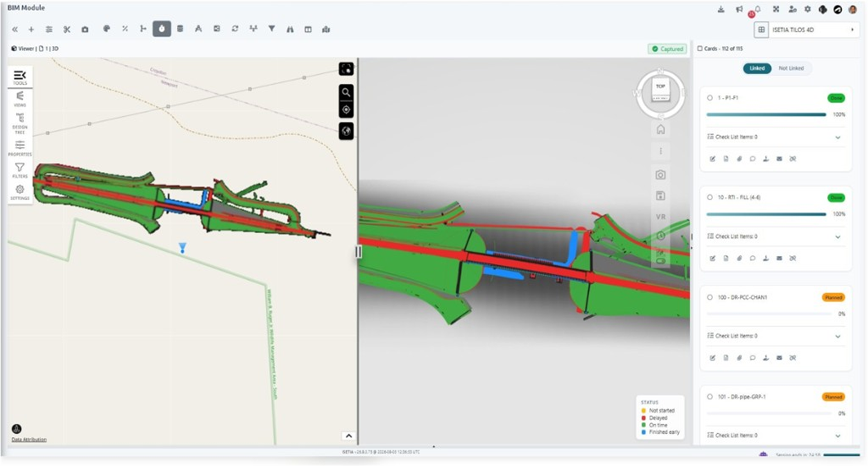Click the funnel filter icon in top toolbar
This screenshot has height=466, width=868.
[x=272, y=29]
